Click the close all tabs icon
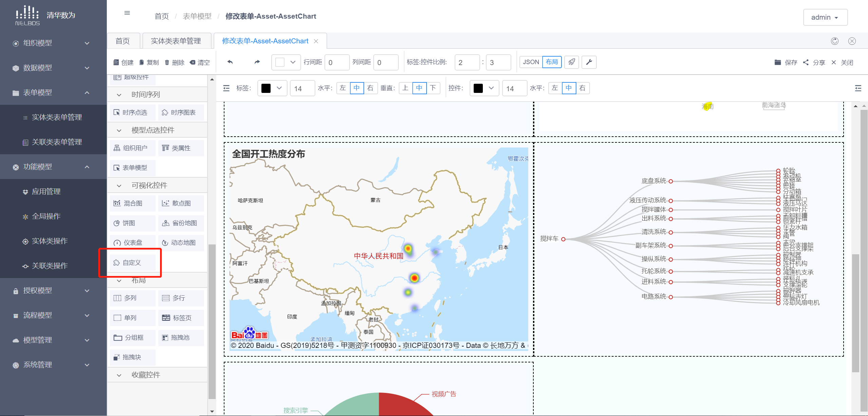The image size is (868, 416). (x=852, y=41)
